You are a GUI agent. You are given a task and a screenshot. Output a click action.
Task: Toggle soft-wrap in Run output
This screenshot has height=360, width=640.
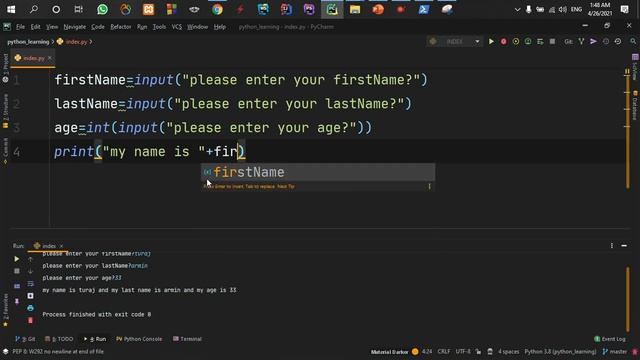tap(31, 283)
